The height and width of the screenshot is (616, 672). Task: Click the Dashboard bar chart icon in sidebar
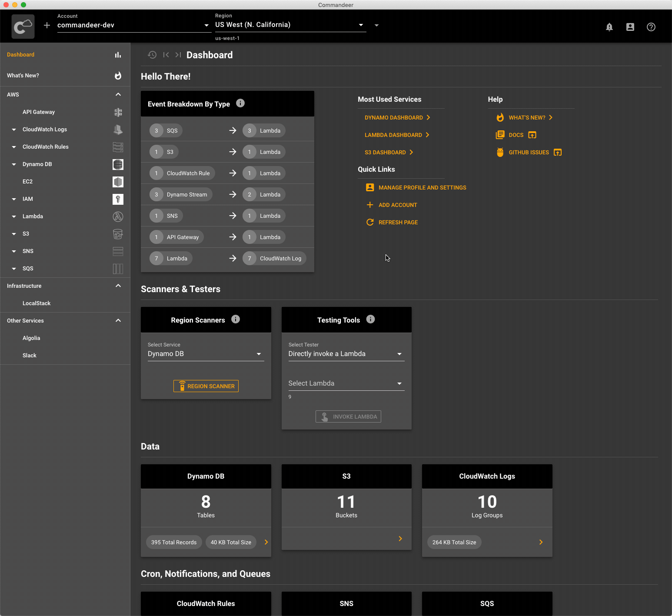[x=118, y=55]
